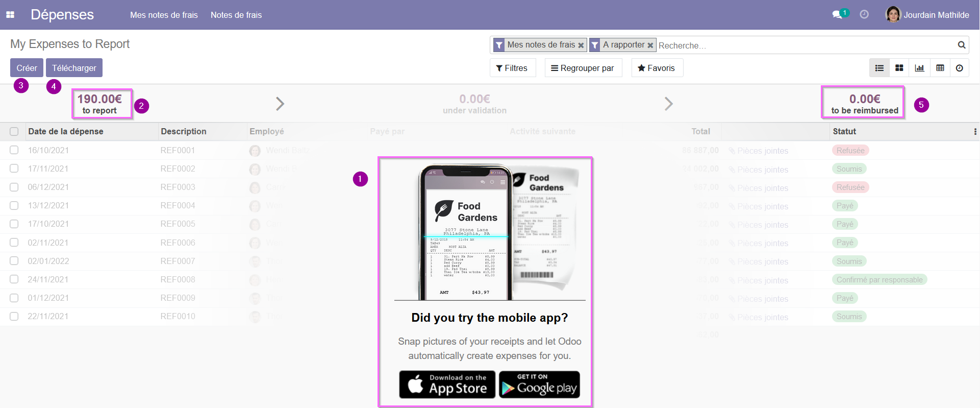Click the Dépenses app title
This screenshot has width=980, height=408.
62,15
